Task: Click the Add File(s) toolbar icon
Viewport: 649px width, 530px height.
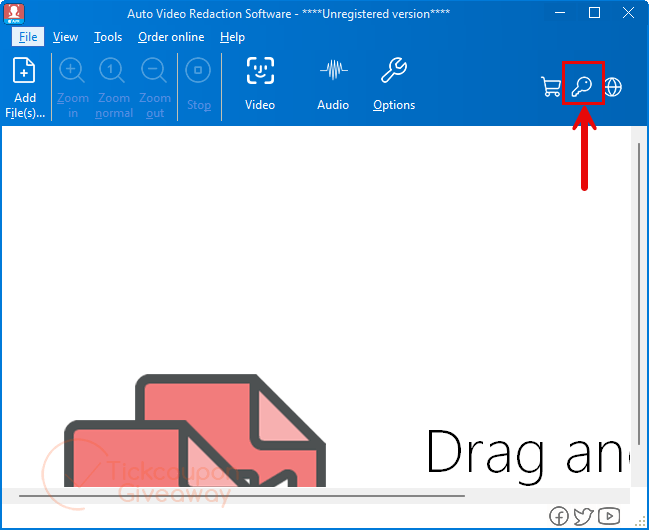Action: (24, 71)
